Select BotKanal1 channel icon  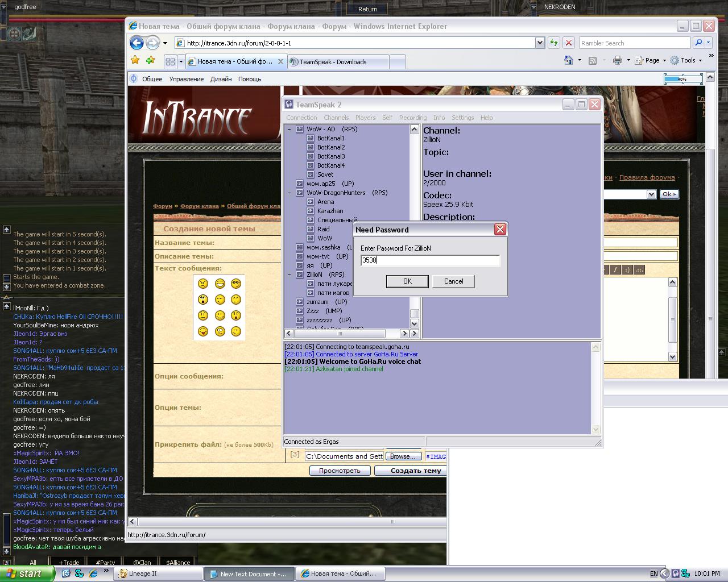(311, 138)
